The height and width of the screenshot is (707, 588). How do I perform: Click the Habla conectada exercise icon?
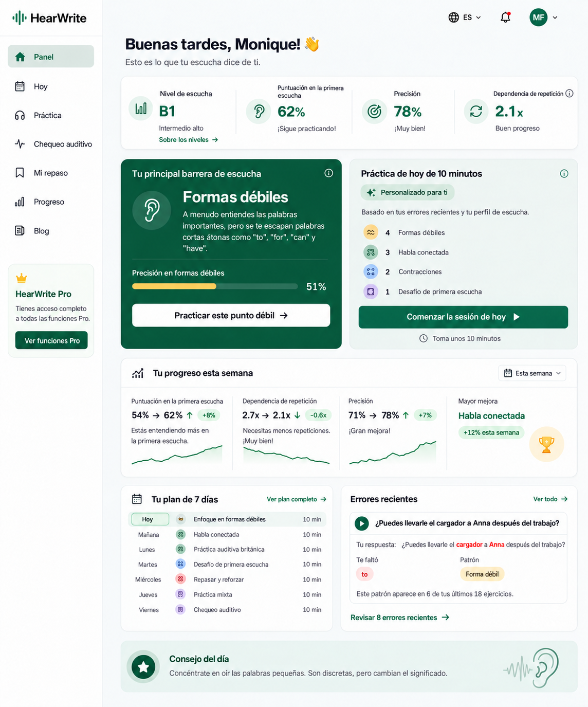[371, 252]
